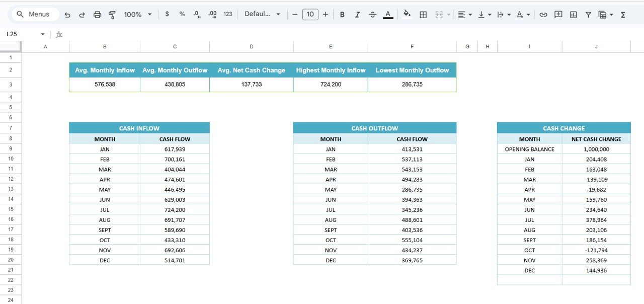Open the Menus search button
The height and width of the screenshot is (304, 644).
click(x=34, y=14)
